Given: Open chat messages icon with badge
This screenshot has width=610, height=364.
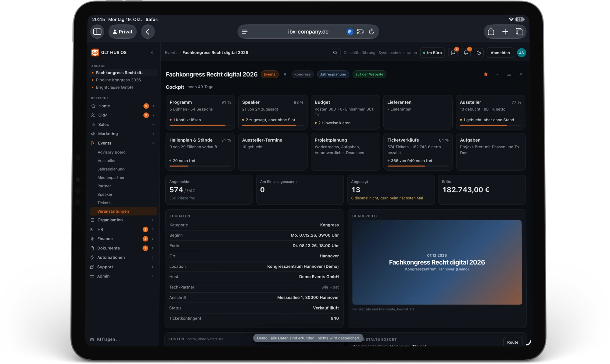Looking at the screenshot, I should pos(453,53).
